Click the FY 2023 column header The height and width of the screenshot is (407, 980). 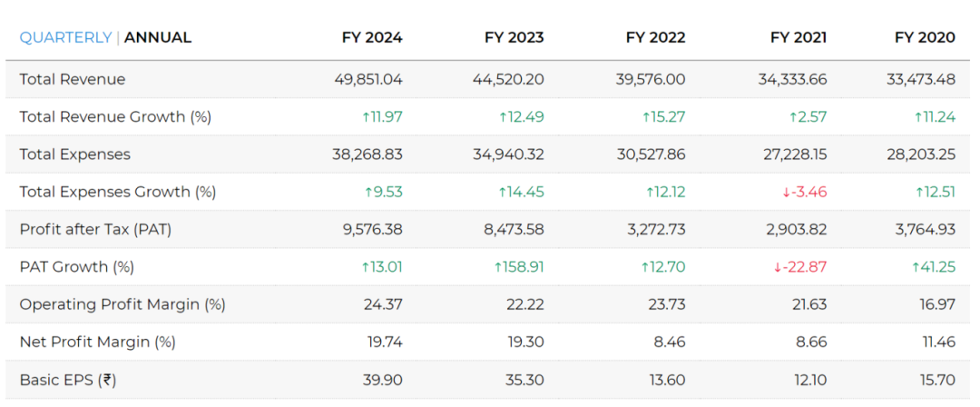point(514,37)
